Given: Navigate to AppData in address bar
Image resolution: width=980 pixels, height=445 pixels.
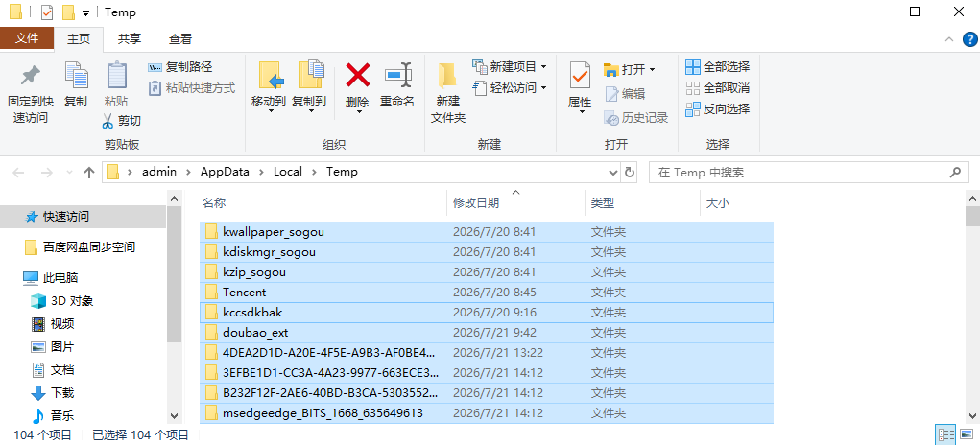Looking at the screenshot, I should pyautogui.click(x=225, y=172).
